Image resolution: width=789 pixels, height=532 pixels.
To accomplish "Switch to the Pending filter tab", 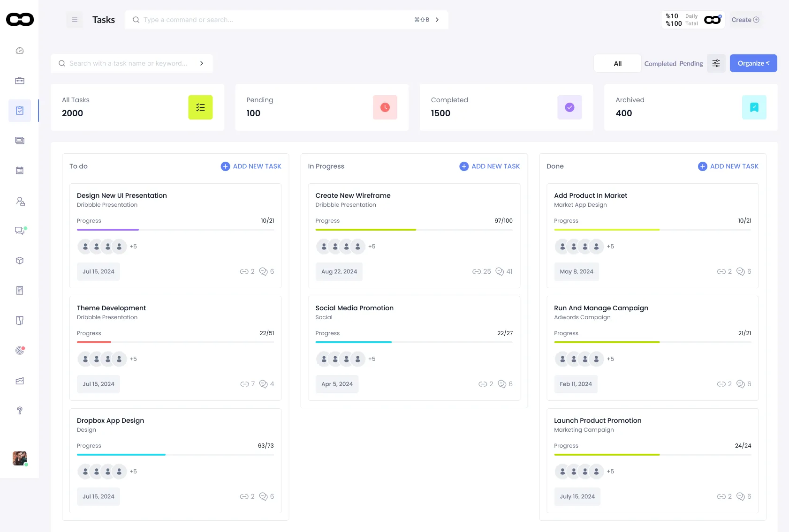I will pyautogui.click(x=691, y=64).
